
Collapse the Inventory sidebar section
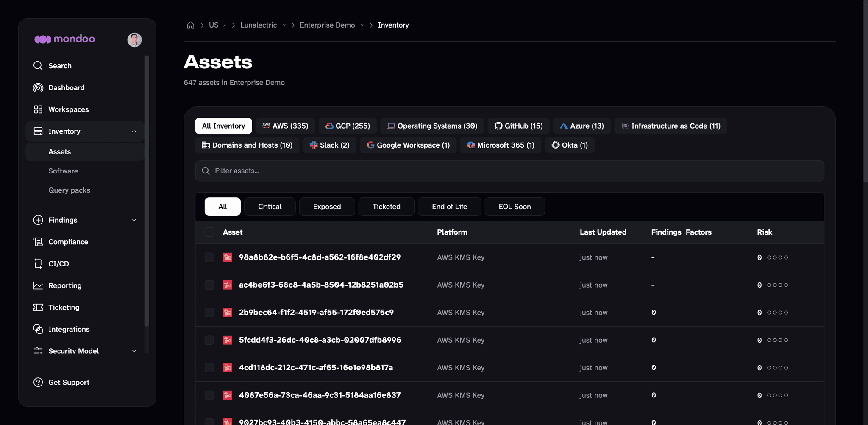click(x=134, y=131)
